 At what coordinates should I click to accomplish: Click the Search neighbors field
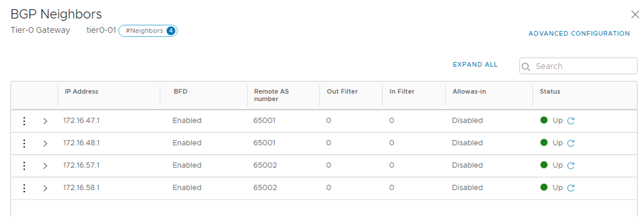pos(583,66)
